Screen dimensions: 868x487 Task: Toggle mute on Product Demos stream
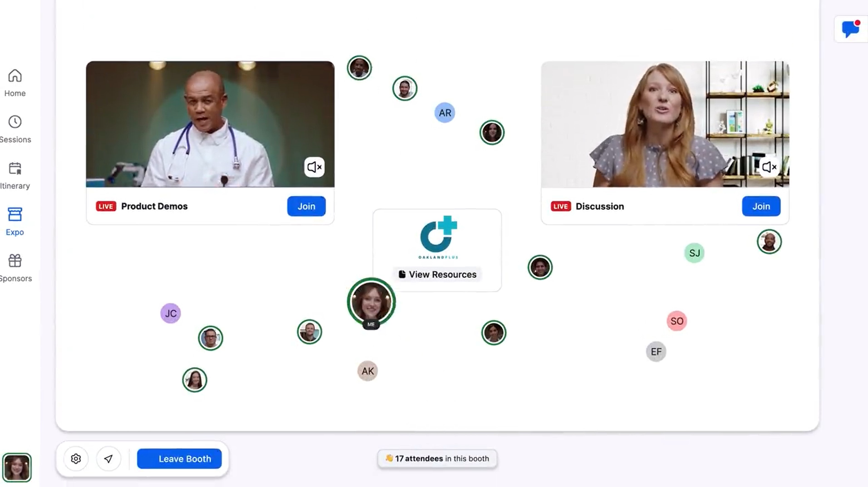pyautogui.click(x=314, y=167)
